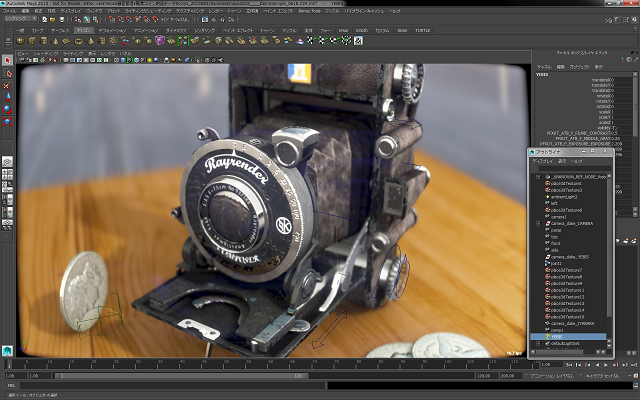Activate the Scale tool red-cross icon

click(7, 122)
